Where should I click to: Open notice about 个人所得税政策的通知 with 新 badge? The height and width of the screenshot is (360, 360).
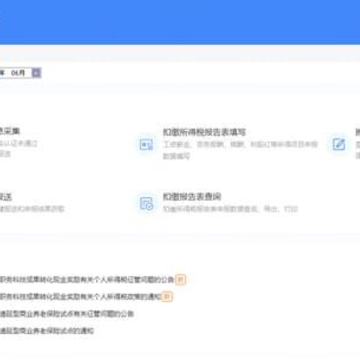click(x=81, y=296)
